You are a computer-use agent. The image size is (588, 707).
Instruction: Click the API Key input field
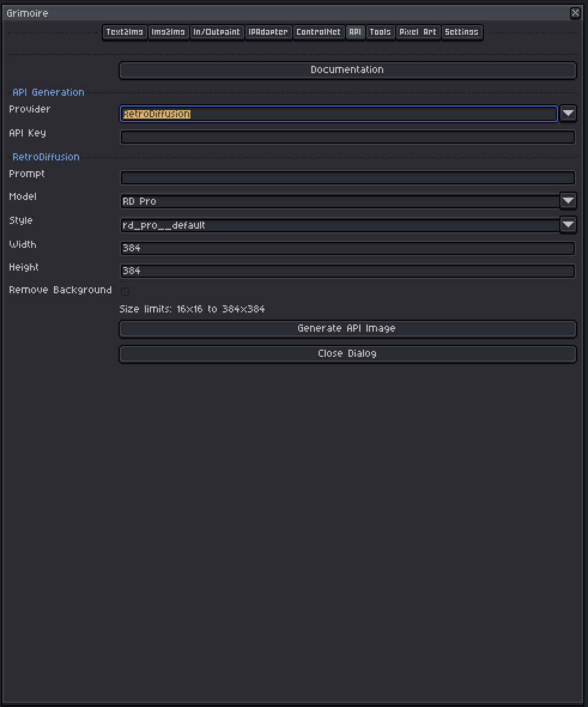(348, 137)
